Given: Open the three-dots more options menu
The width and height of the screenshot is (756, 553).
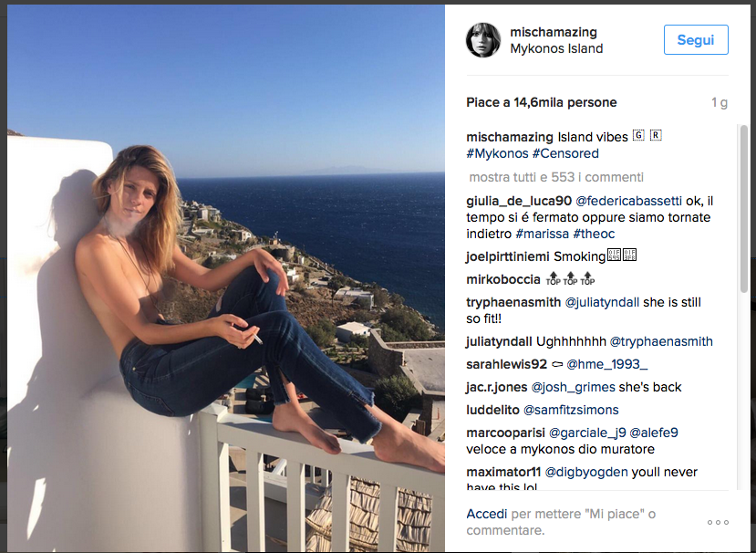Looking at the screenshot, I should pos(718,522).
